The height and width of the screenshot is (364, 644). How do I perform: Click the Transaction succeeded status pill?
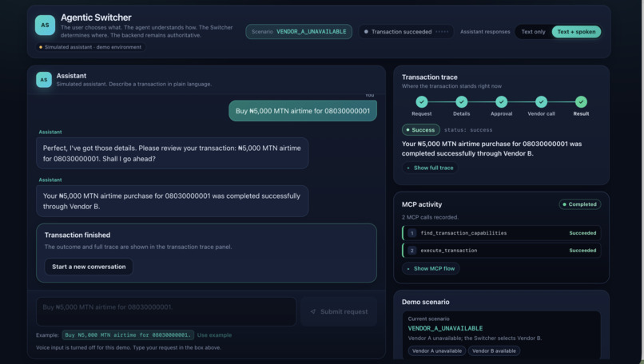tap(406, 32)
